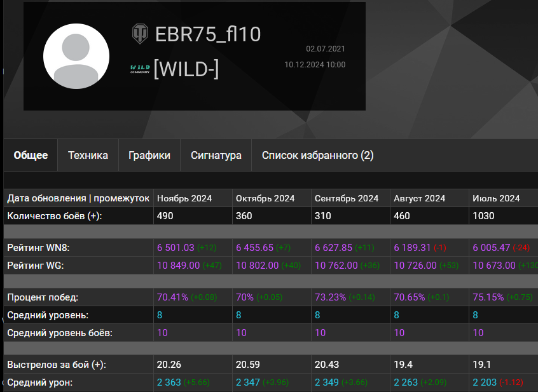Click the World of Tanks logo icon

(141, 34)
